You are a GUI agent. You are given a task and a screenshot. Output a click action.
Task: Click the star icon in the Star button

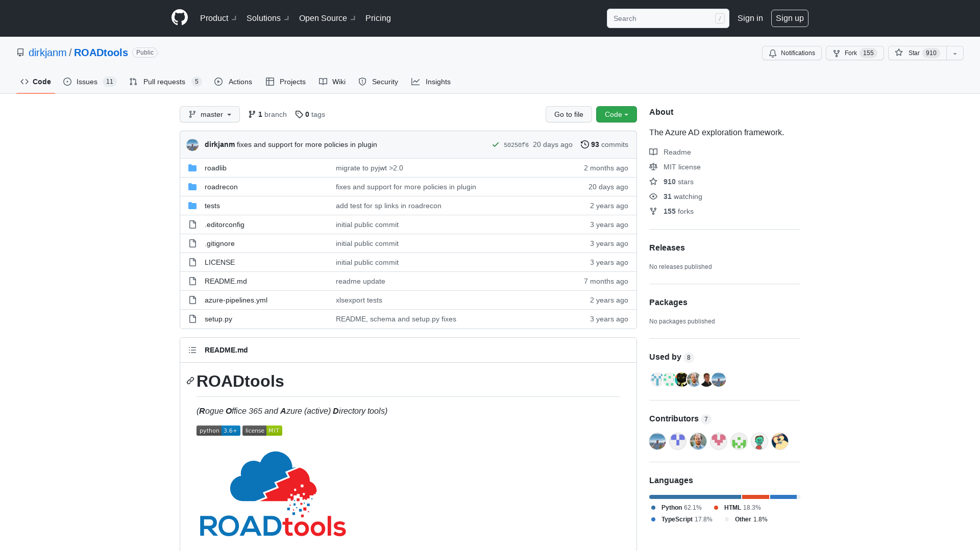coord(899,53)
